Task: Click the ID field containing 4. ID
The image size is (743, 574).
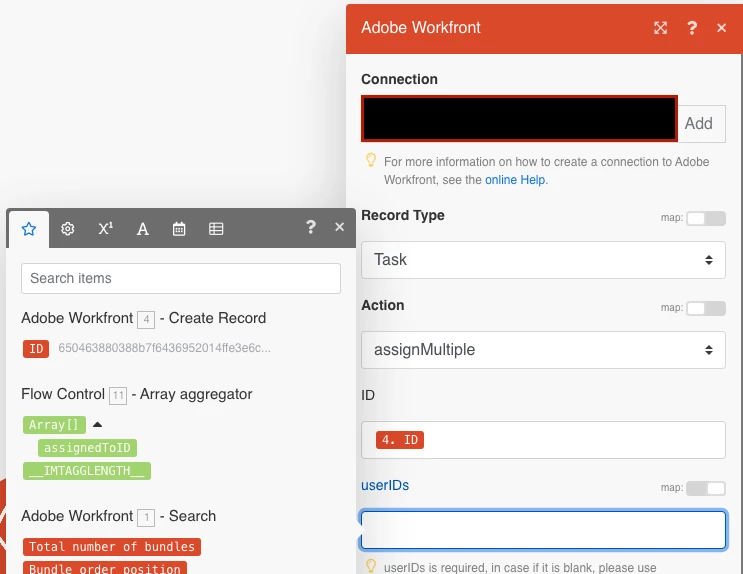Action: (543, 440)
